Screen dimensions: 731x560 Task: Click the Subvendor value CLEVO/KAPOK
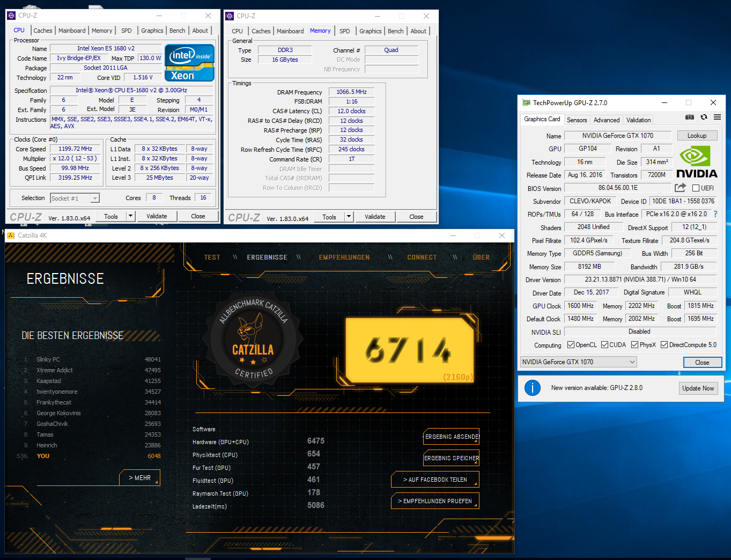(x=590, y=201)
